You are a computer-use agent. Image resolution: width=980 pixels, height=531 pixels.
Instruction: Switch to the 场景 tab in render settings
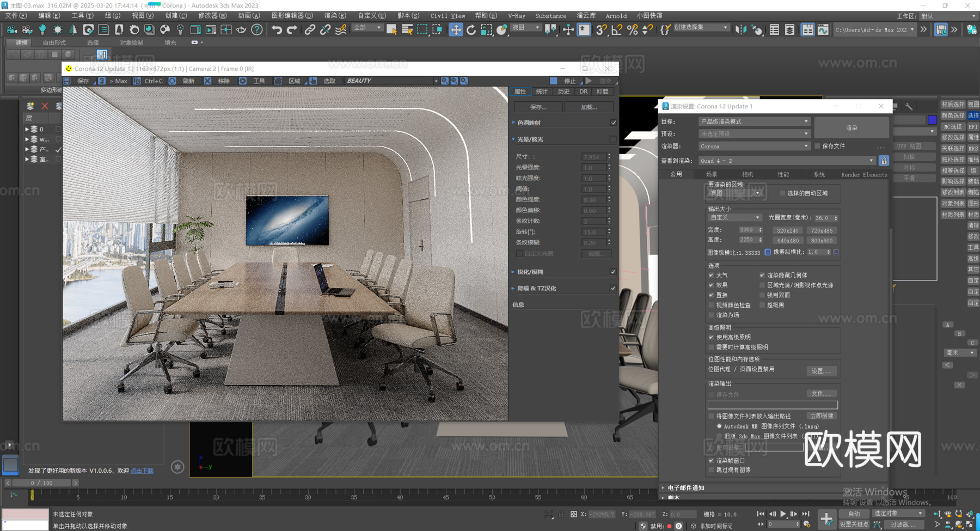(712, 174)
